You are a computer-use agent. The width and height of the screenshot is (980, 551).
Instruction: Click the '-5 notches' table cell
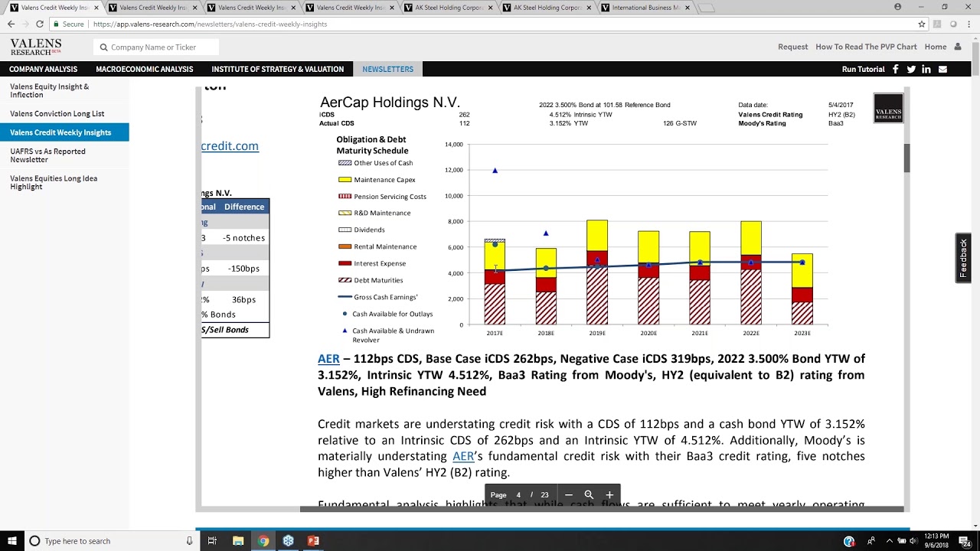point(243,238)
